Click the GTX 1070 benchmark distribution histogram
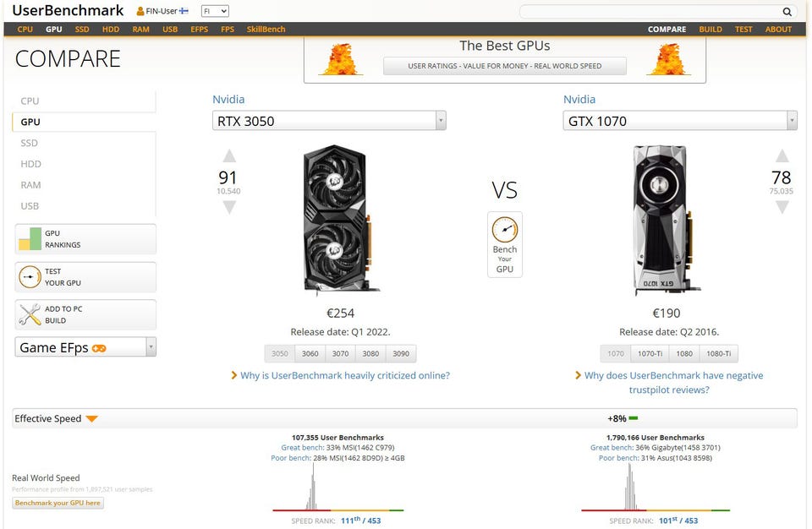The width and height of the screenshot is (812, 529). click(655, 487)
